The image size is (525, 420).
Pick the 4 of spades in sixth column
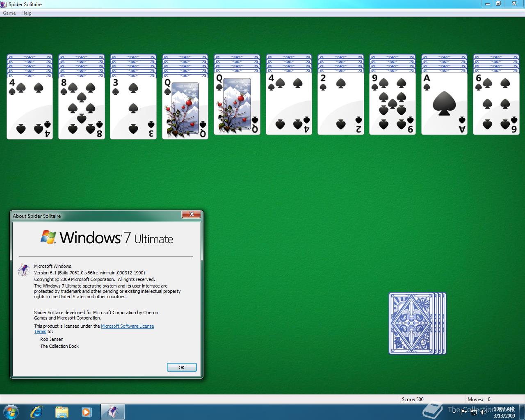[x=289, y=104]
